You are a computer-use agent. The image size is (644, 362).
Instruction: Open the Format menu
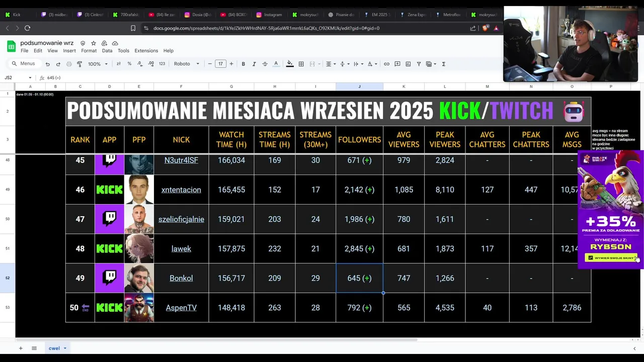pyautogui.click(x=89, y=51)
